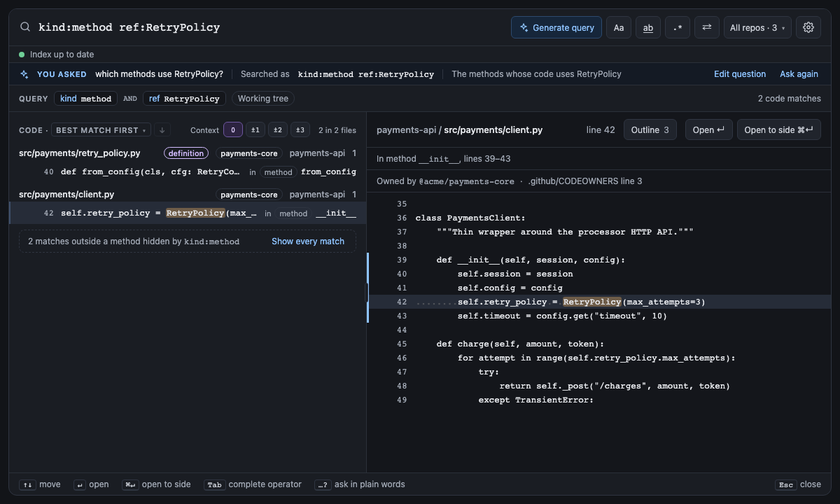Open Outline 3 button

click(x=650, y=130)
